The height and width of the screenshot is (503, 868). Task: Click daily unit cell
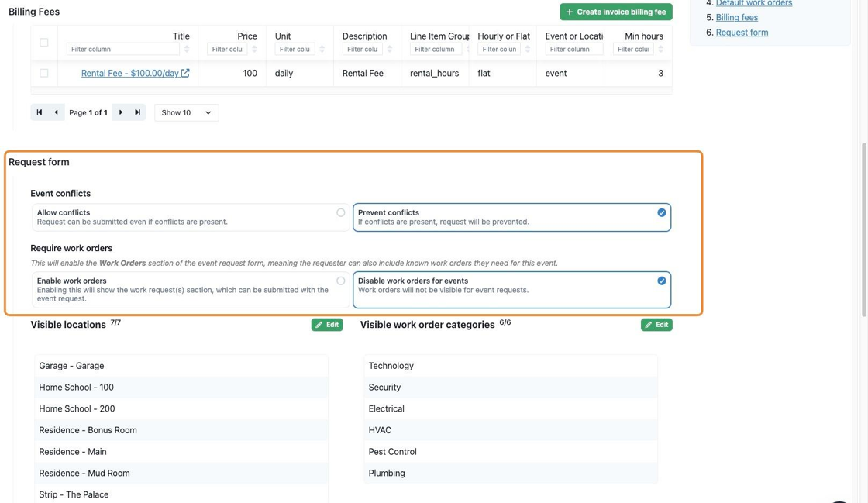(x=299, y=73)
